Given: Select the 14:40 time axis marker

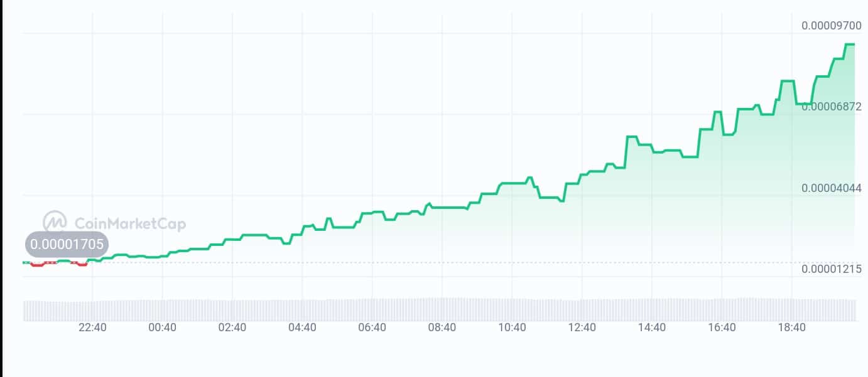Looking at the screenshot, I should coord(651,327).
